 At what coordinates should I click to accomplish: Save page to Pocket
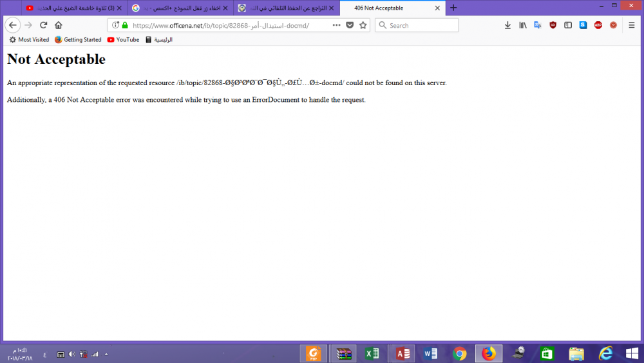pos(350,25)
